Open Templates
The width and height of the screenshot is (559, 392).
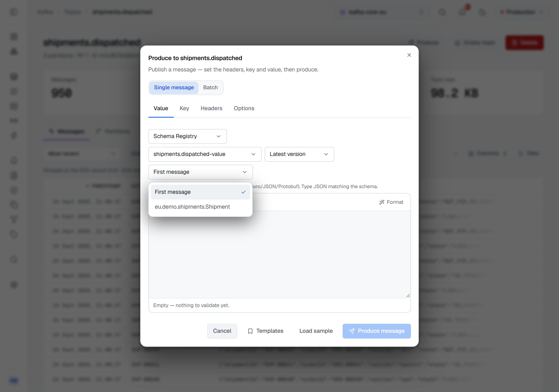point(265,331)
